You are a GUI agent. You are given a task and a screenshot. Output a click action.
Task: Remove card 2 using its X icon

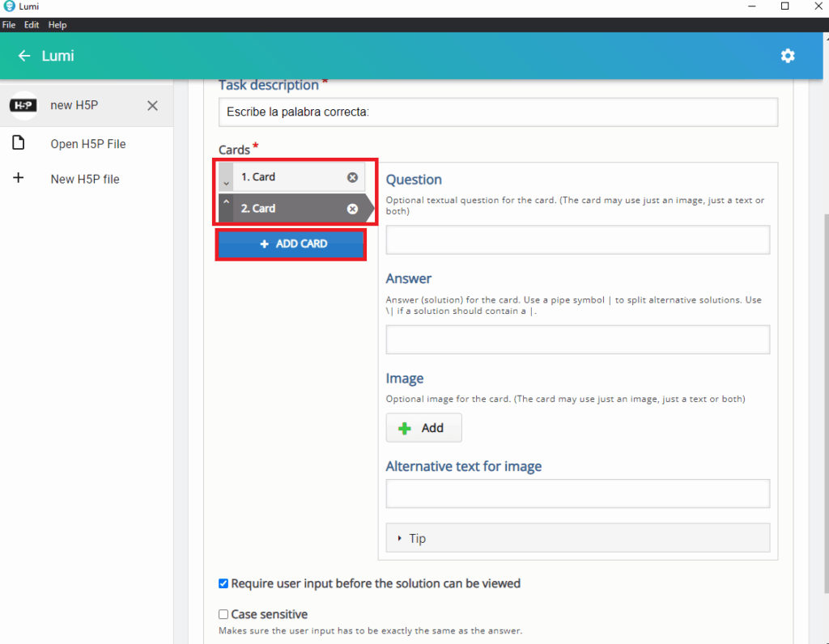pyautogui.click(x=352, y=209)
